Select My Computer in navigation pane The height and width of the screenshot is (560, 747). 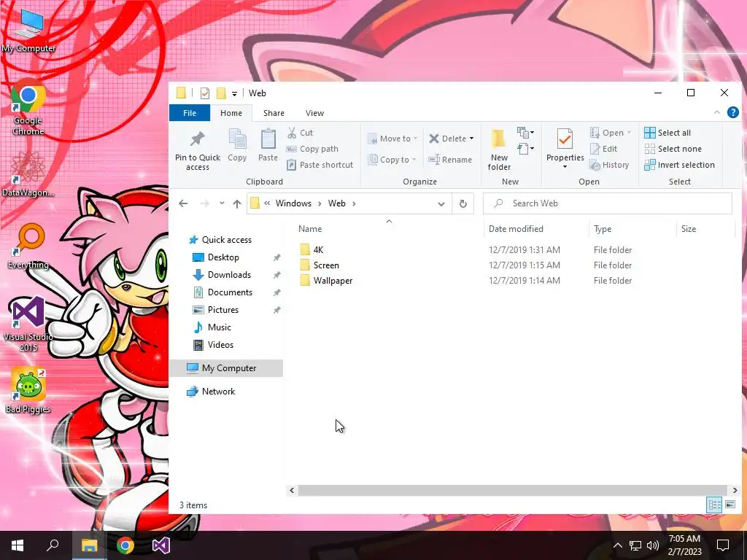226,368
